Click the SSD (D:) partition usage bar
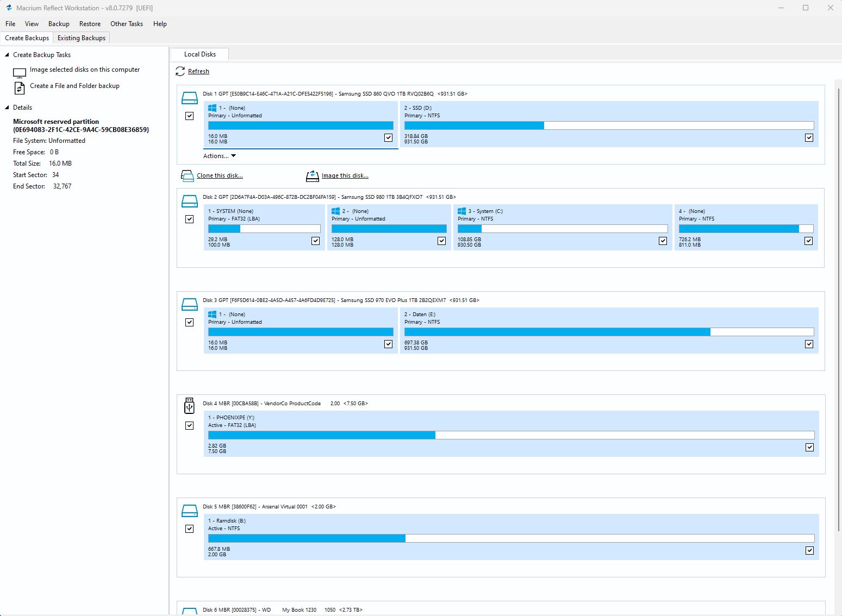 [x=609, y=125]
